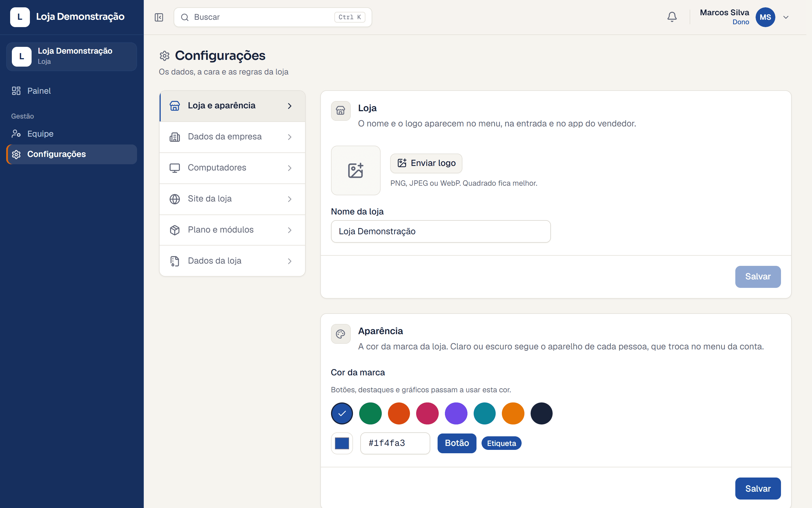Click the image-plus icon inside Enviar logo
Screen dimensions: 812x508
[402, 163]
